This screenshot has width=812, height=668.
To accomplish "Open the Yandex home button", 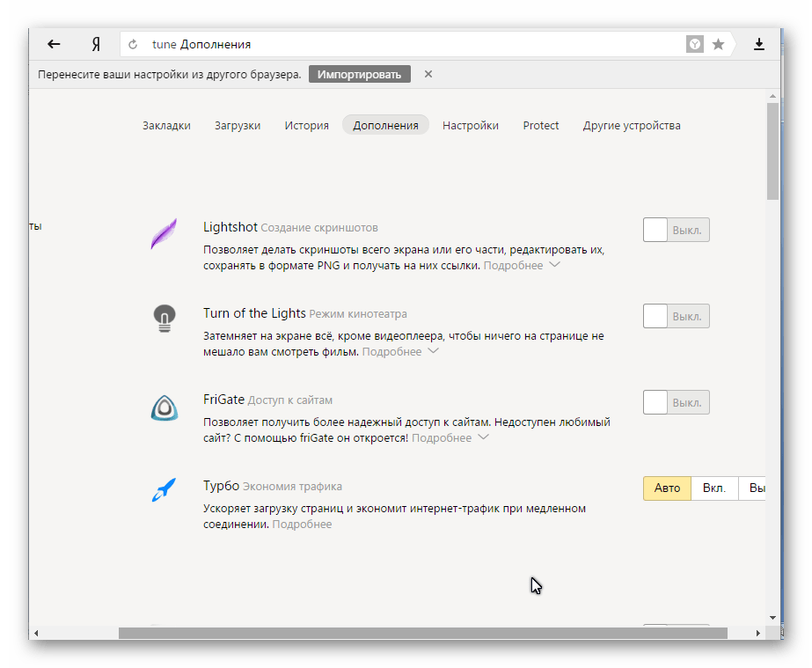I will pos(96,45).
